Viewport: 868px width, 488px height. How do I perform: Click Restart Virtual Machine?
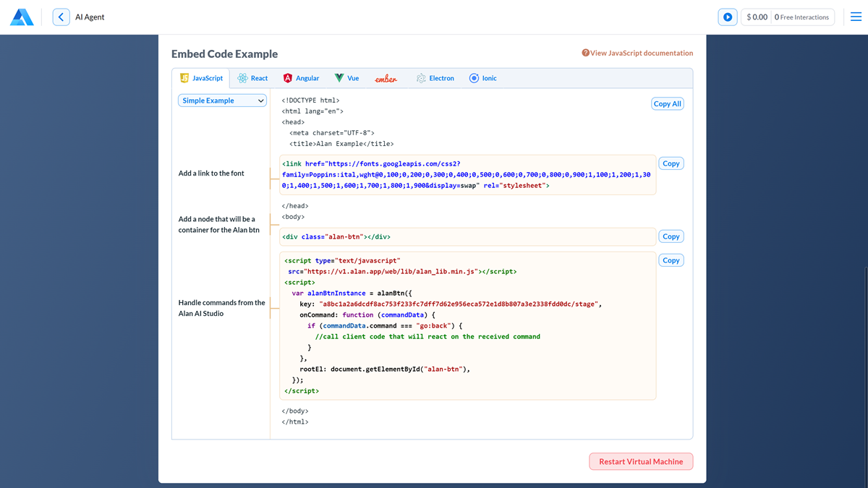[641, 461]
